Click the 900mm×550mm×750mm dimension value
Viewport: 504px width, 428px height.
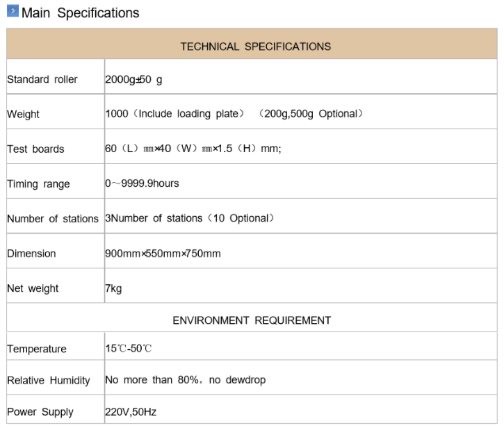point(163,254)
